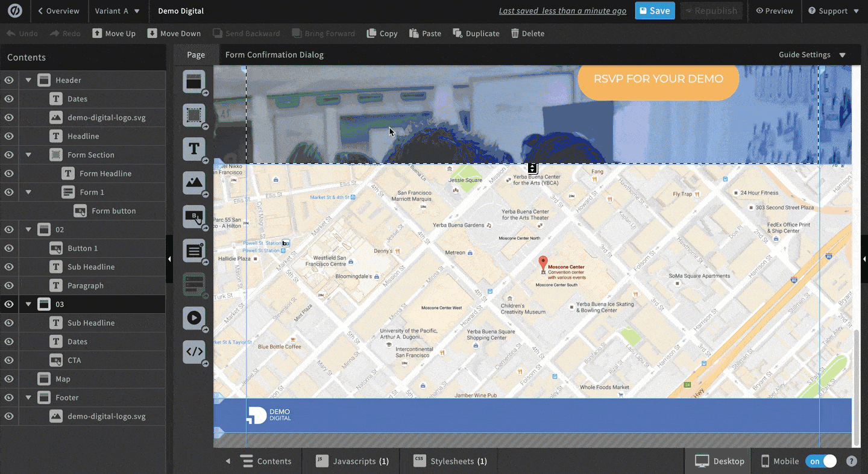Image resolution: width=868 pixels, height=474 pixels.
Task: Move the selected element up
Action: point(114,33)
